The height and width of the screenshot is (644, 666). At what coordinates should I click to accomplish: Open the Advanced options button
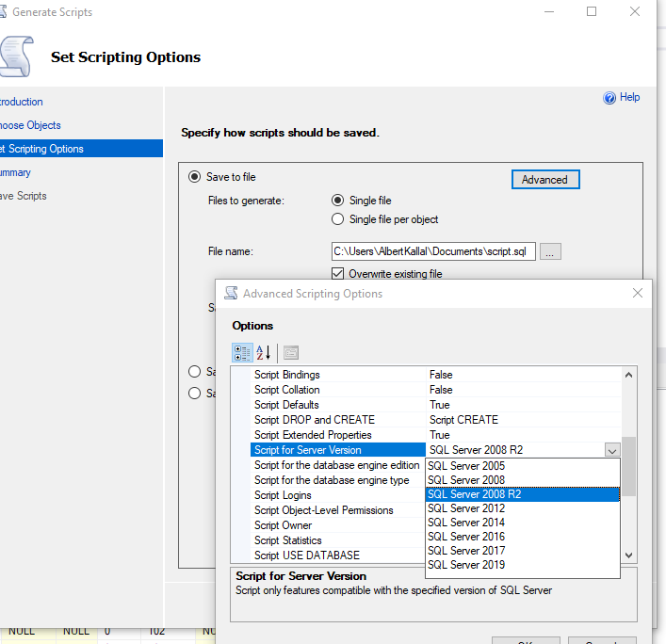(x=545, y=180)
